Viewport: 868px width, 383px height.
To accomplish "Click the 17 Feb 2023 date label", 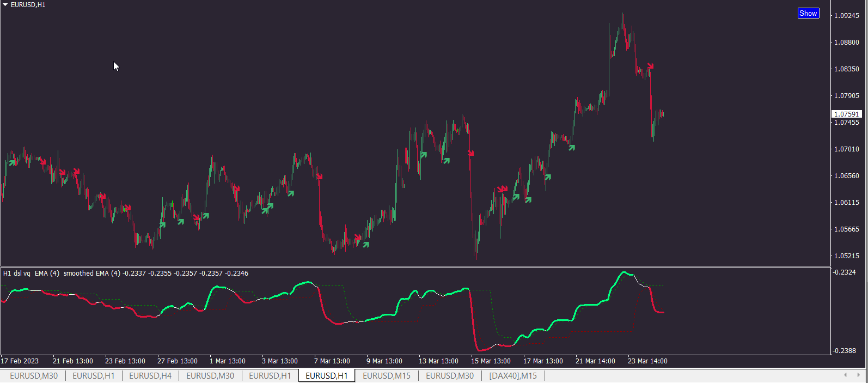I will [x=20, y=361].
